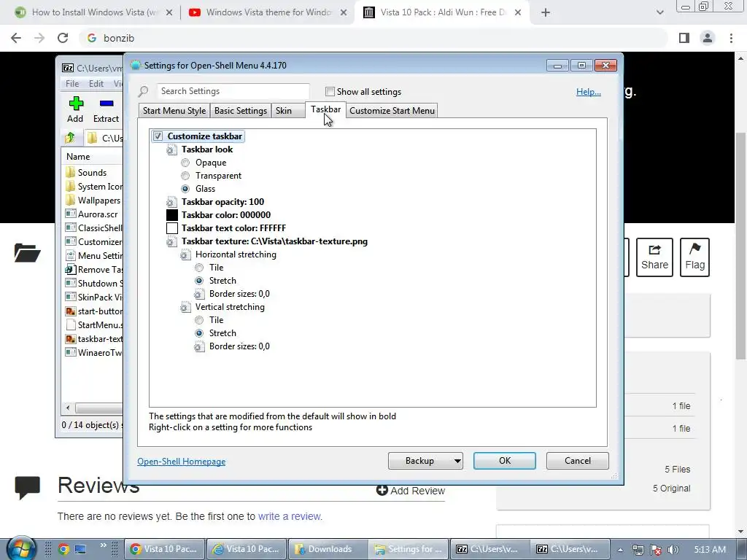Show hidden tray icons arrow

coord(620,550)
